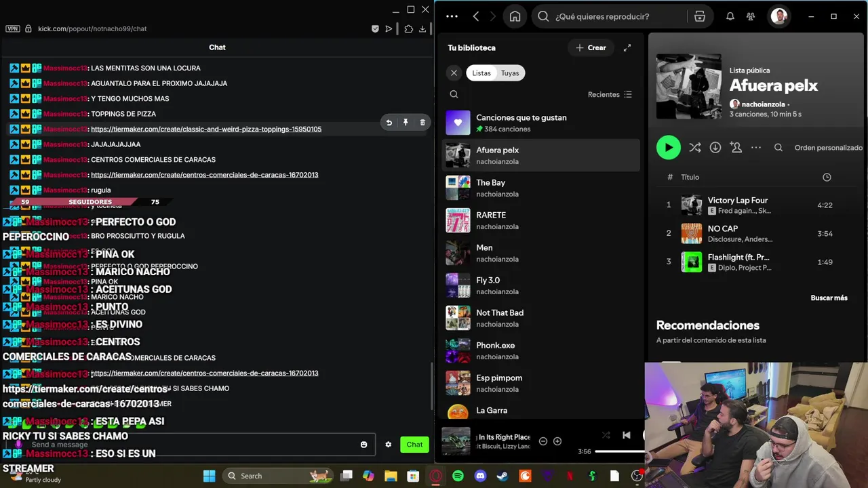
Task: Reply to the hovered chat message
Action: click(389, 123)
